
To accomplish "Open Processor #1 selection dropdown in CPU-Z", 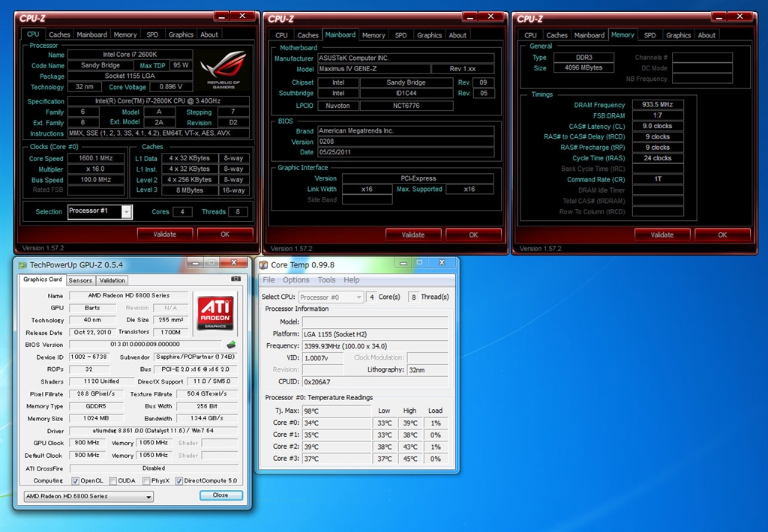I will [x=126, y=211].
